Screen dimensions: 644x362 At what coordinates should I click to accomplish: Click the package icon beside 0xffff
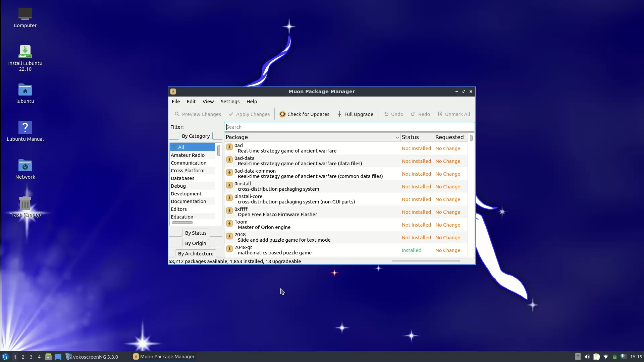point(229,210)
